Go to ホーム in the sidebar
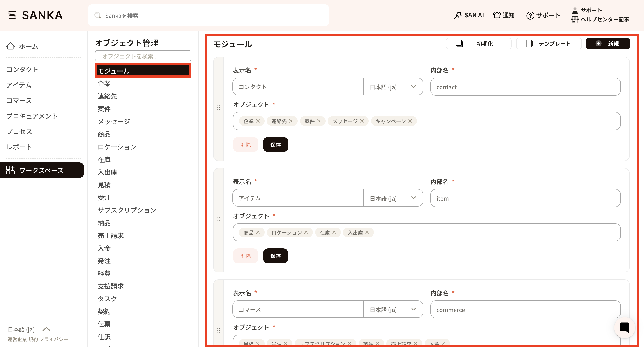Viewport: 644px width, 347px height. 28,46
